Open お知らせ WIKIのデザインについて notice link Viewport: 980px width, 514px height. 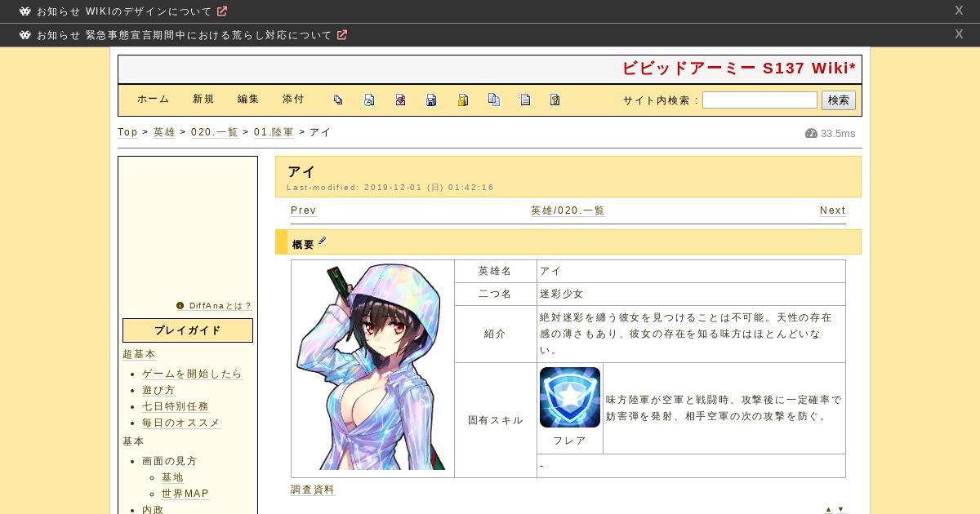tap(124, 11)
